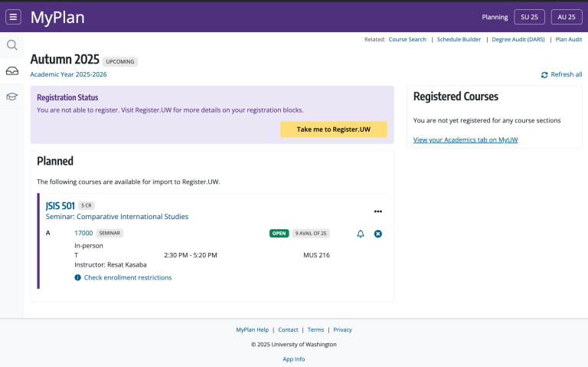Click the 5 CR credits badge

[x=87, y=205]
